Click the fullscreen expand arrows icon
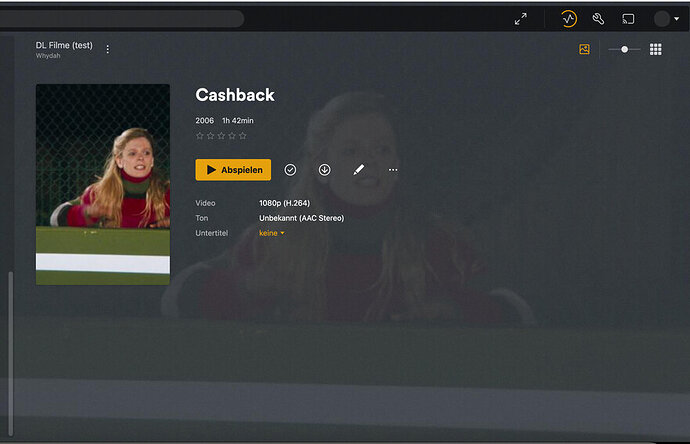The width and height of the screenshot is (690, 444). click(521, 19)
